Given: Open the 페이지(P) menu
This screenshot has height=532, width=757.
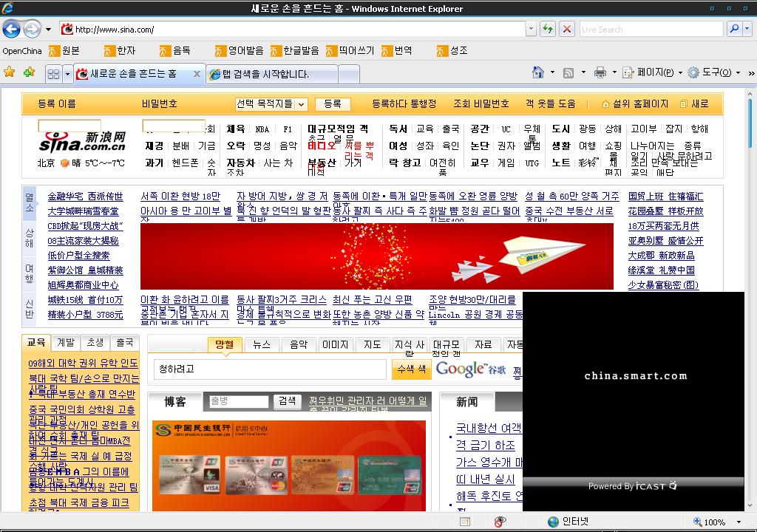Looking at the screenshot, I should click(x=652, y=72).
